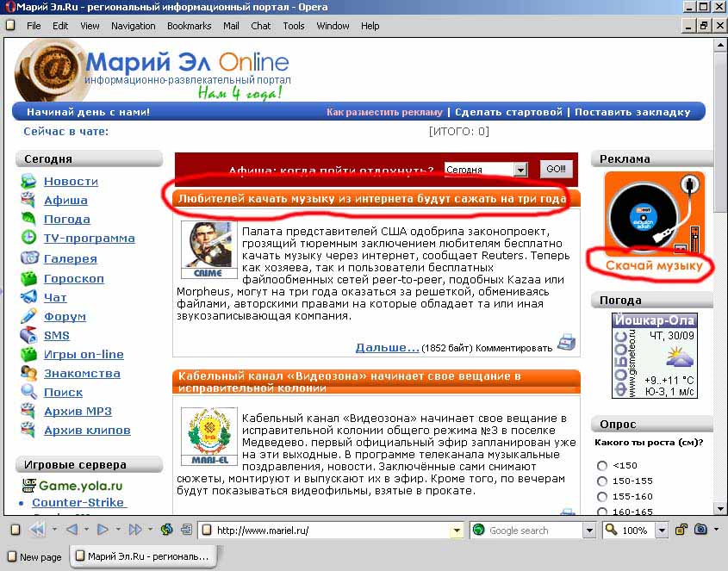Open the 100% zoom level dropdown

[661, 531]
